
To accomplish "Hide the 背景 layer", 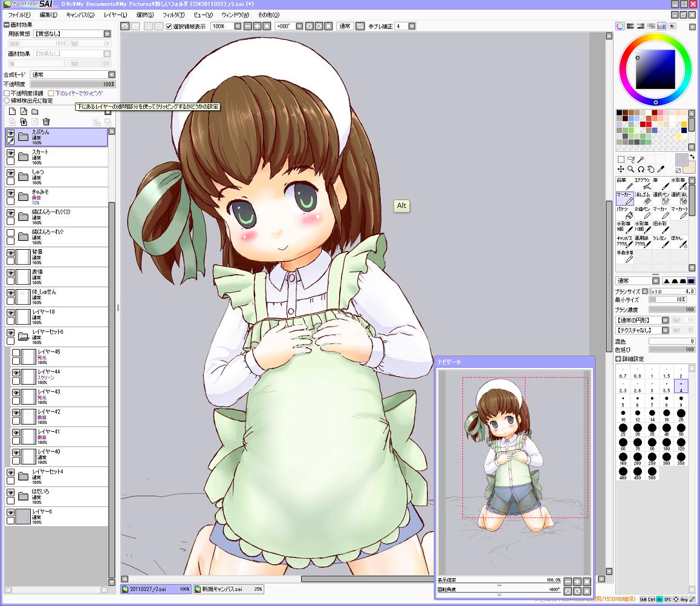I will 11,253.
